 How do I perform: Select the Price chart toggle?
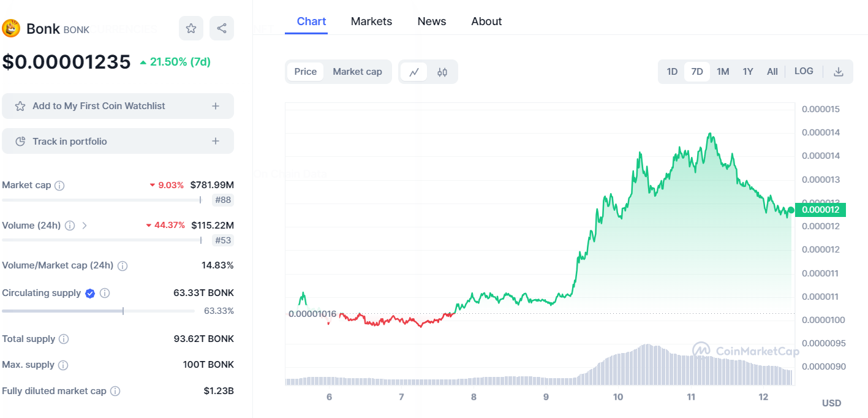tap(306, 72)
